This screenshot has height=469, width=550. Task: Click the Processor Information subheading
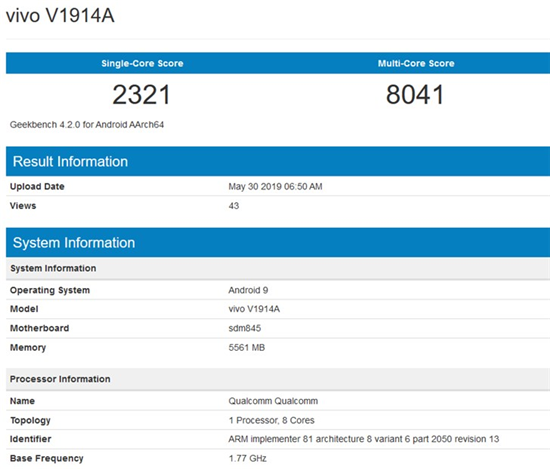60,379
